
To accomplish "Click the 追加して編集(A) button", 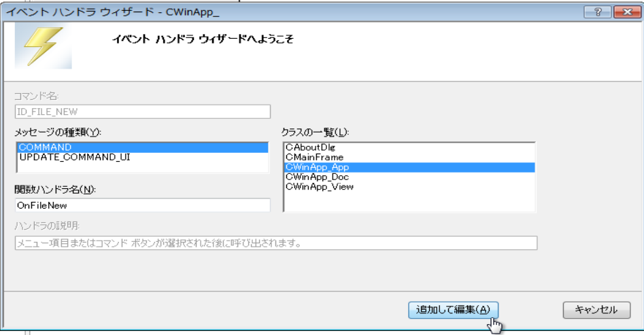I will point(453,310).
